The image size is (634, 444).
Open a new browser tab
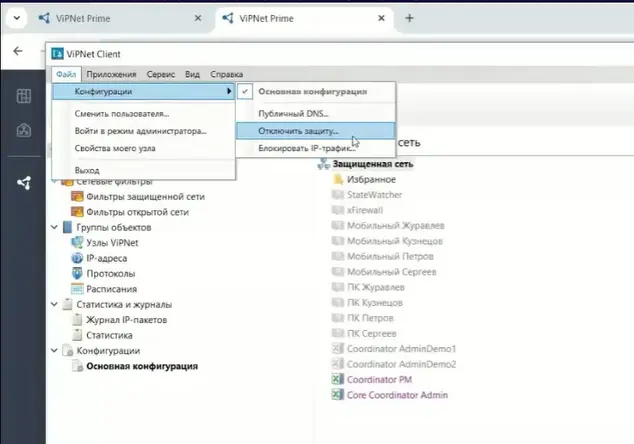(x=409, y=18)
